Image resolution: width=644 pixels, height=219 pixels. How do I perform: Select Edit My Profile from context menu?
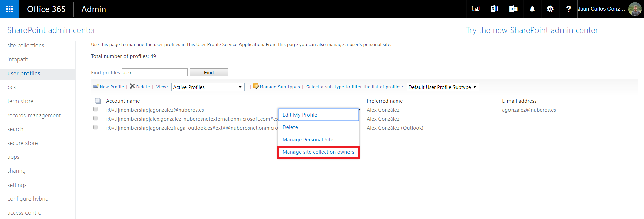[x=300, y=115]
